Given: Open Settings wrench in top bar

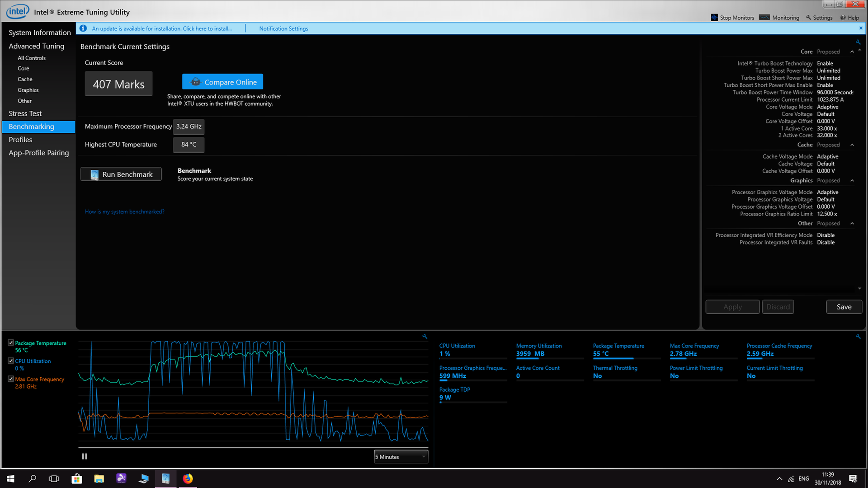Looking at the screenshot, I should (819, 18).
